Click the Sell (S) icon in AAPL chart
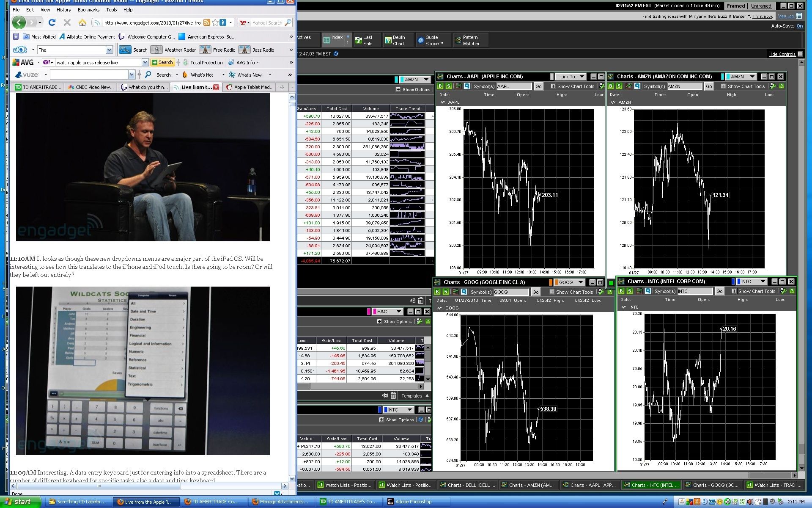Viewport: 812px width, 508px height. tap(449, 86)
